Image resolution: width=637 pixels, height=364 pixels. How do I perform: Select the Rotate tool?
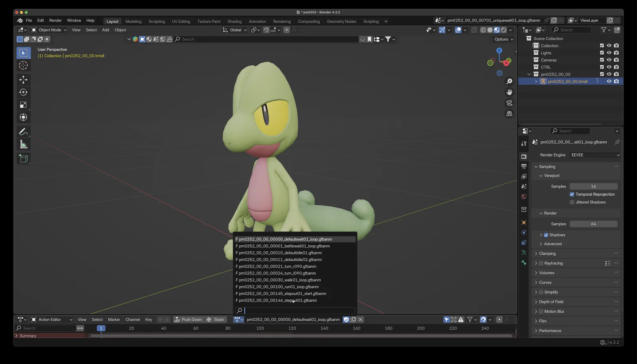click(23, 92)
